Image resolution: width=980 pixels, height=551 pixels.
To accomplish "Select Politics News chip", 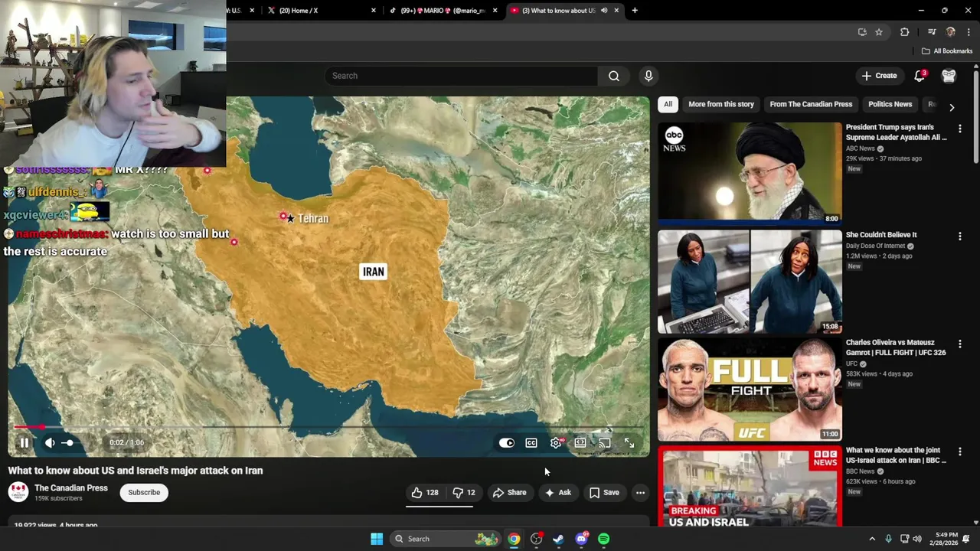I will pyautogui.click(x=890, y=104).
